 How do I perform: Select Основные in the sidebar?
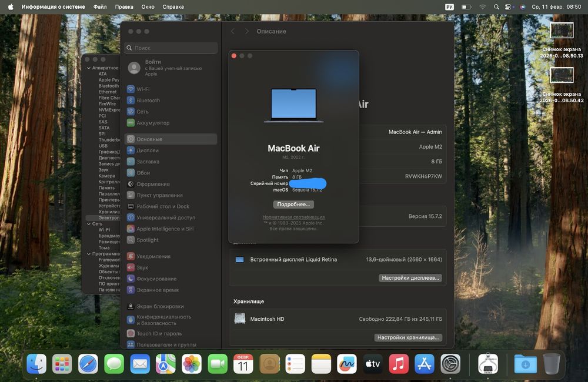[x=171, y=139]
